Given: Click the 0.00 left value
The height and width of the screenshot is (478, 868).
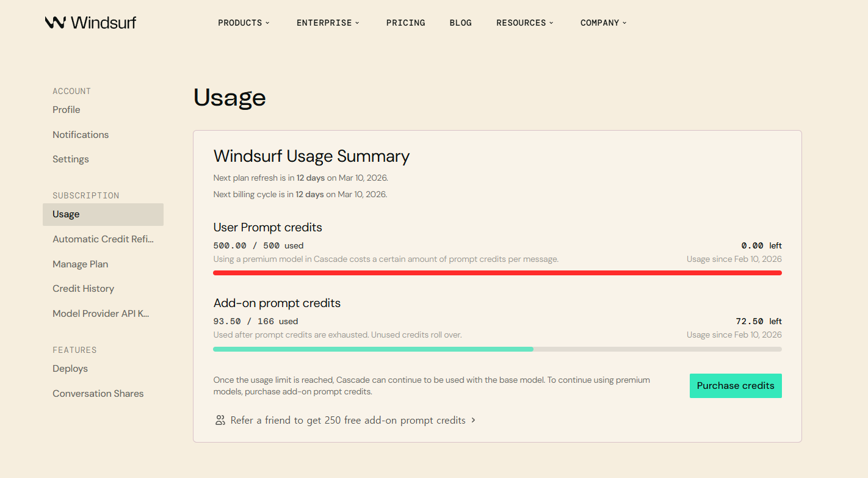Looking at the screenshot, I should pos(762,245).
